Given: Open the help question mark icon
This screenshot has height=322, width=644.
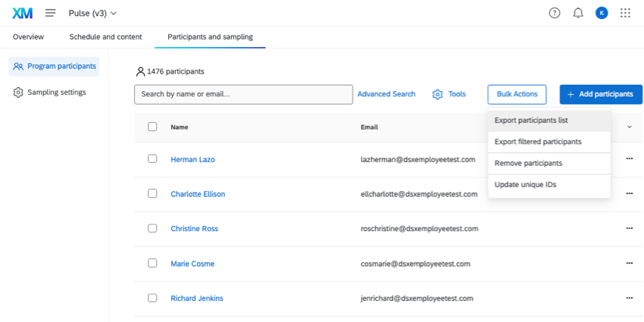Looking at the screenshot, I should click(555, 13).
